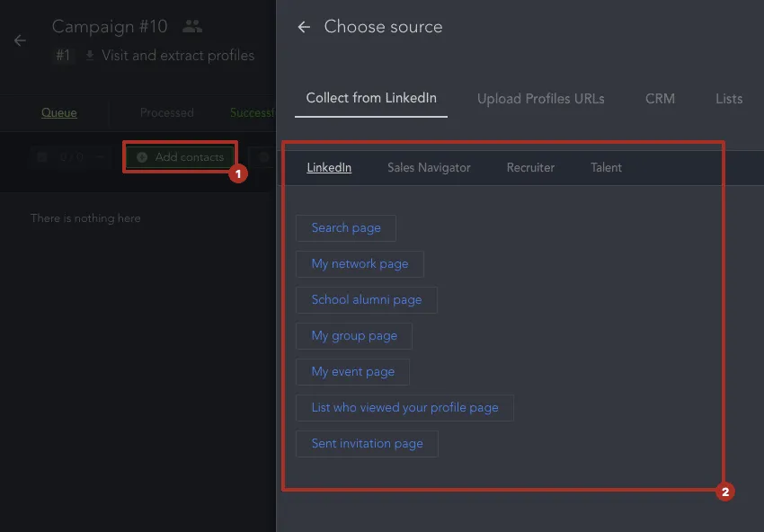This screenshot has width=764, height=532.
Task: Choose List who viewed your profile page
Action: (404, 408)
